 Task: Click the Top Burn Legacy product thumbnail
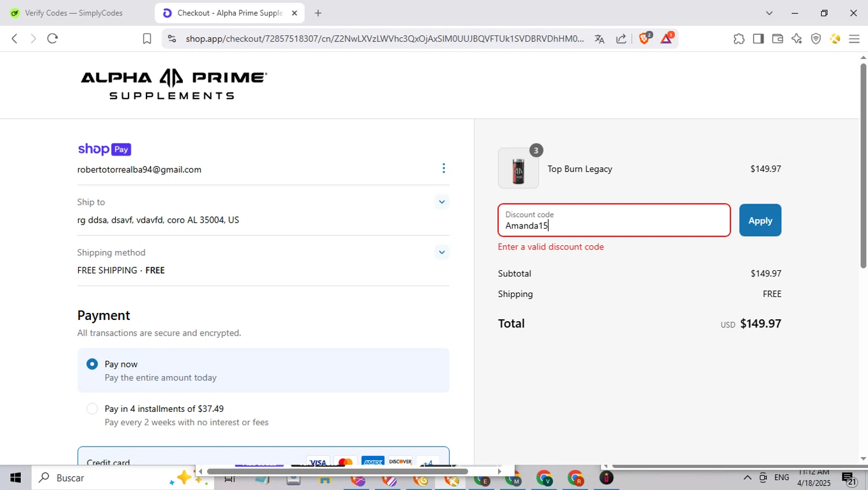click(x=518, y=168)
